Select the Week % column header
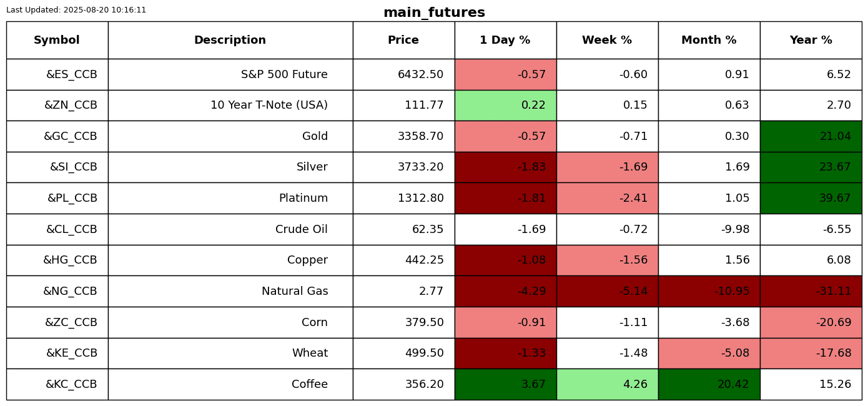 point(607,40)
